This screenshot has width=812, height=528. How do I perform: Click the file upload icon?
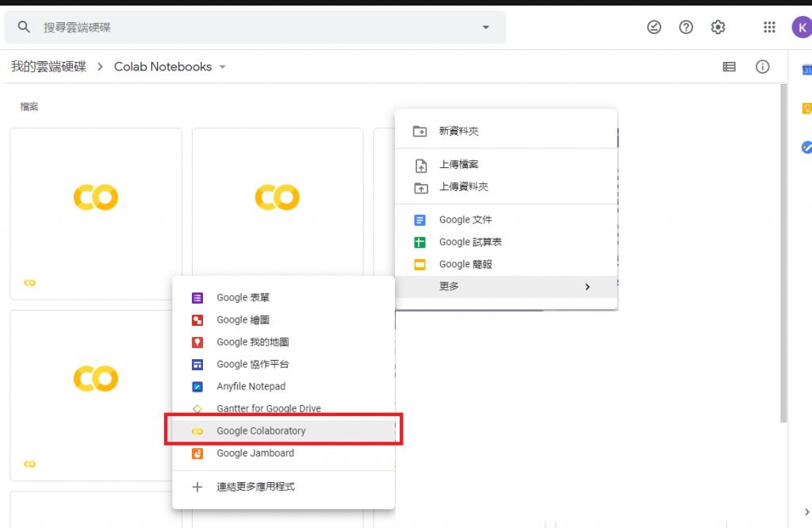421,166
